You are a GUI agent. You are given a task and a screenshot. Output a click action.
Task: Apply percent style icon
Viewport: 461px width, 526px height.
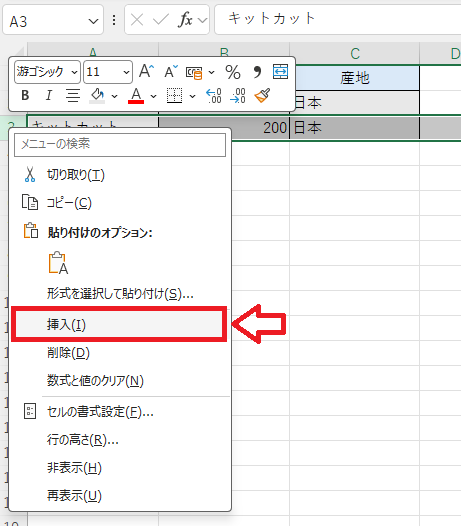233,72
